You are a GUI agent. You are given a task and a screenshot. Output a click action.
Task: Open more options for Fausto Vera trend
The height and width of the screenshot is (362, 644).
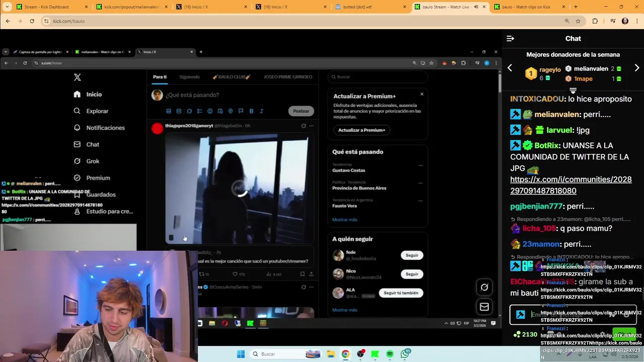[421, 201]
